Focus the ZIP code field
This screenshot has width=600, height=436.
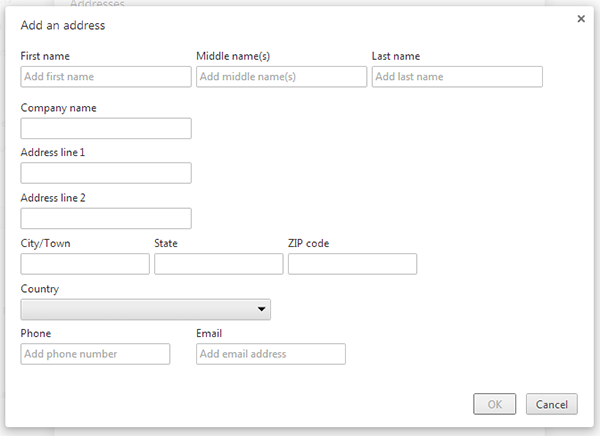352,264
